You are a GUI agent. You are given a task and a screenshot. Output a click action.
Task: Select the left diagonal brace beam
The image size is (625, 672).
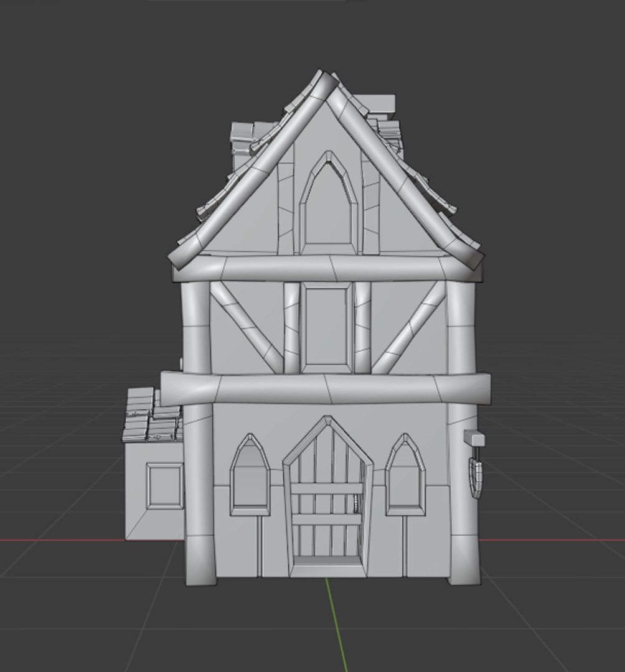coord(247,327)
